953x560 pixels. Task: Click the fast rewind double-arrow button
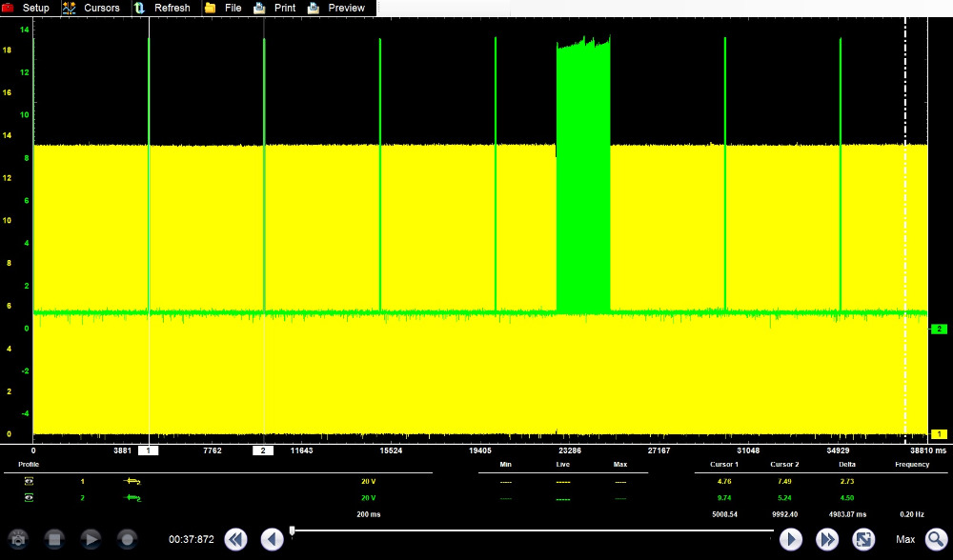pyautogui.click(x=235, y=539)
